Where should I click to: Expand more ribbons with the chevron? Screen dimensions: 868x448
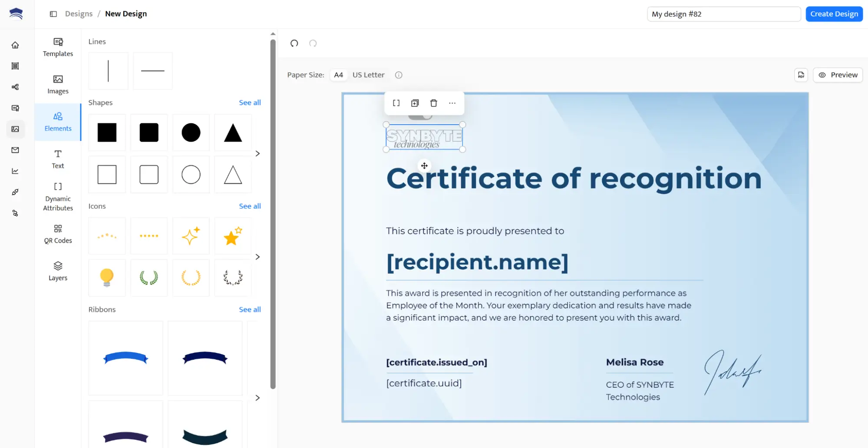(257, 398)
